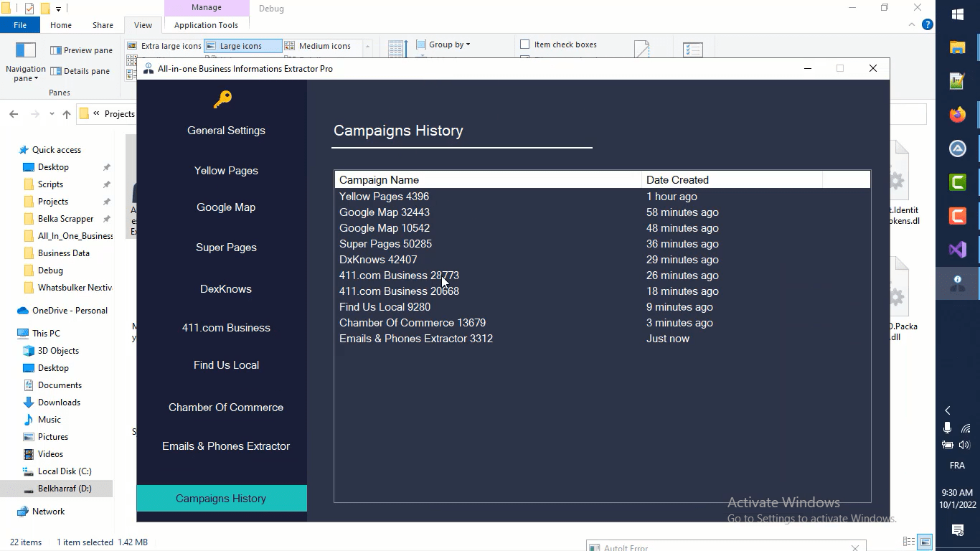Show hidden system tray icons
Screen dimensions: 980x551
[948, 410]
